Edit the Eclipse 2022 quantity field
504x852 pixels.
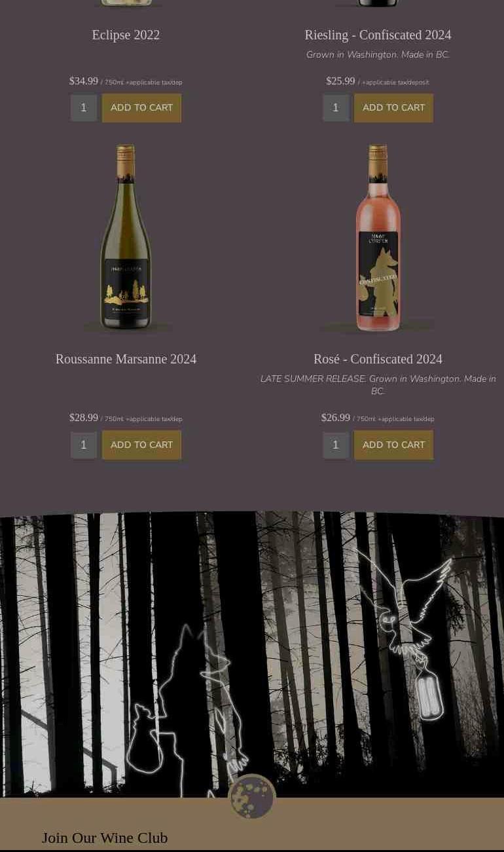(x=84, y=108)
